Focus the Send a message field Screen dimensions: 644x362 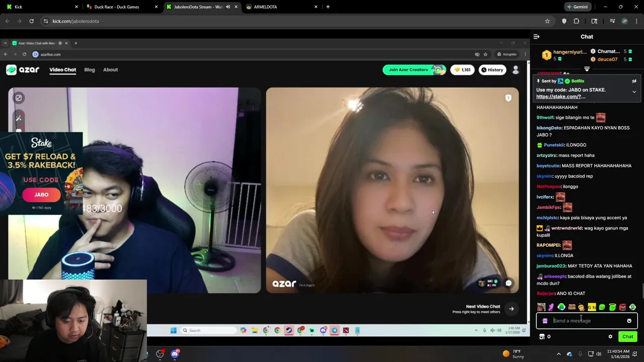tap(587, 321)
